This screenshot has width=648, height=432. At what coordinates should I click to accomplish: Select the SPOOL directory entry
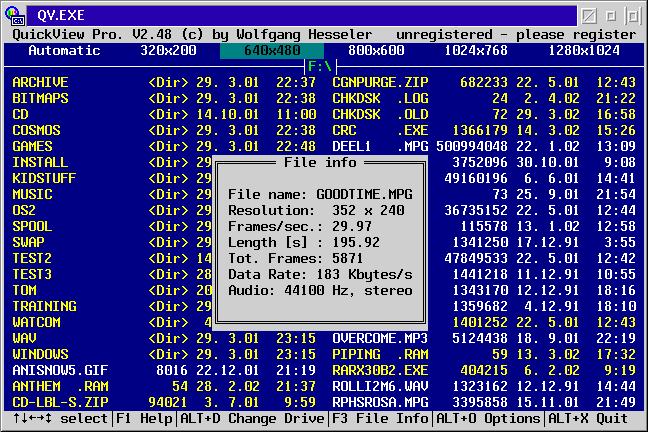[x=112, y=227]
